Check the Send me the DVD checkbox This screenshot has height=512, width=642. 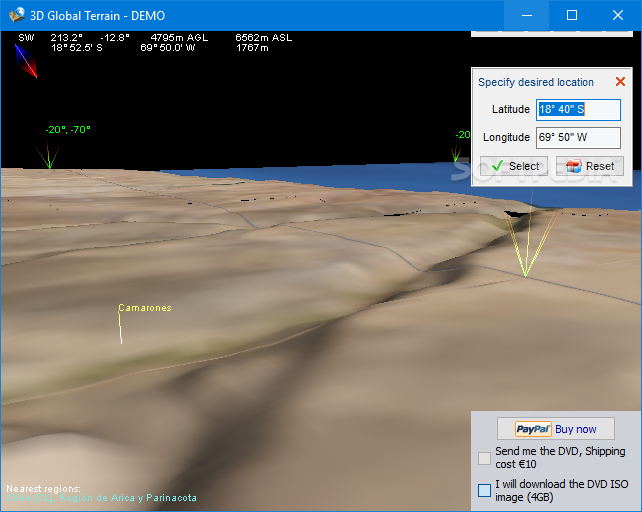coord(484,458)
